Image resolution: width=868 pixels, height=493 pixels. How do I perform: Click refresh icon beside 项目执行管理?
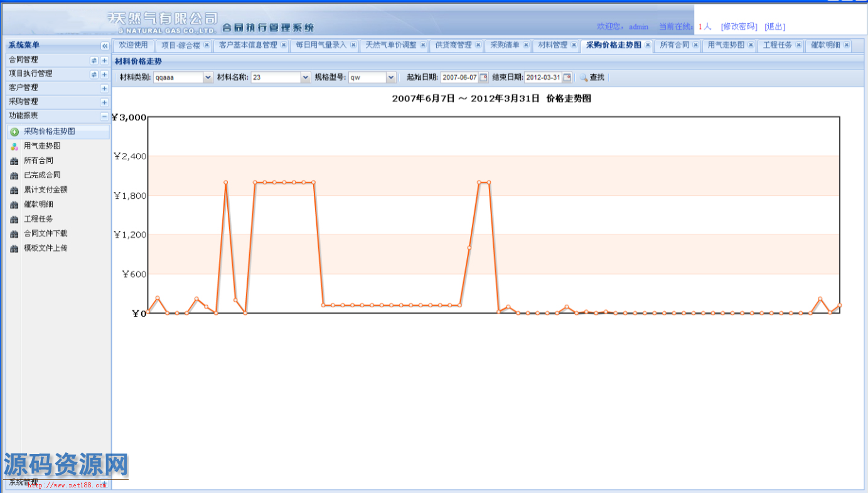tap(94, 74)
